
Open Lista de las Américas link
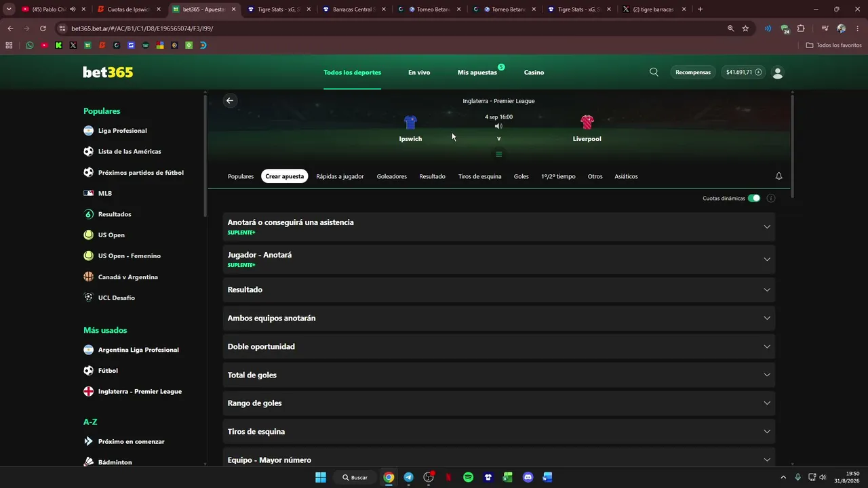coord(130,152)
